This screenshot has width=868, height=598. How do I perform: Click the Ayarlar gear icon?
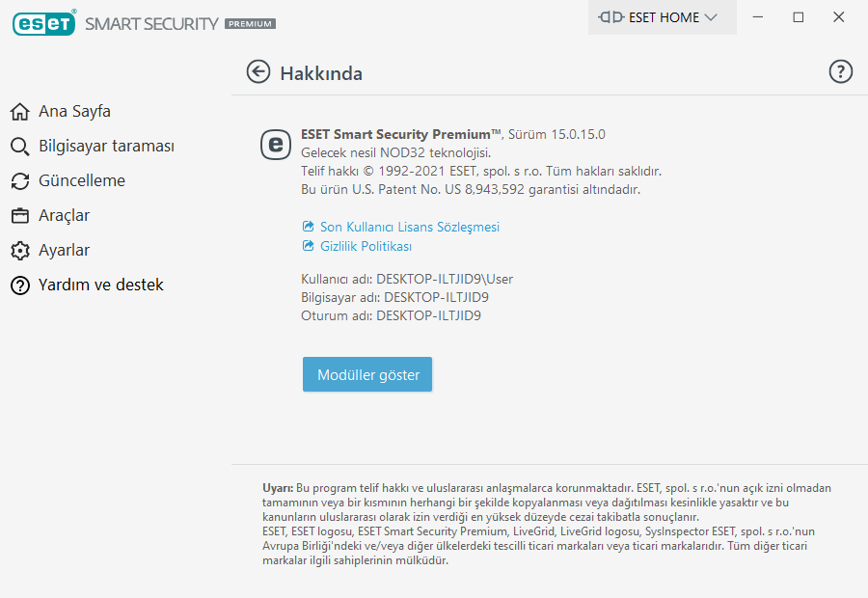tap(19, 251)
